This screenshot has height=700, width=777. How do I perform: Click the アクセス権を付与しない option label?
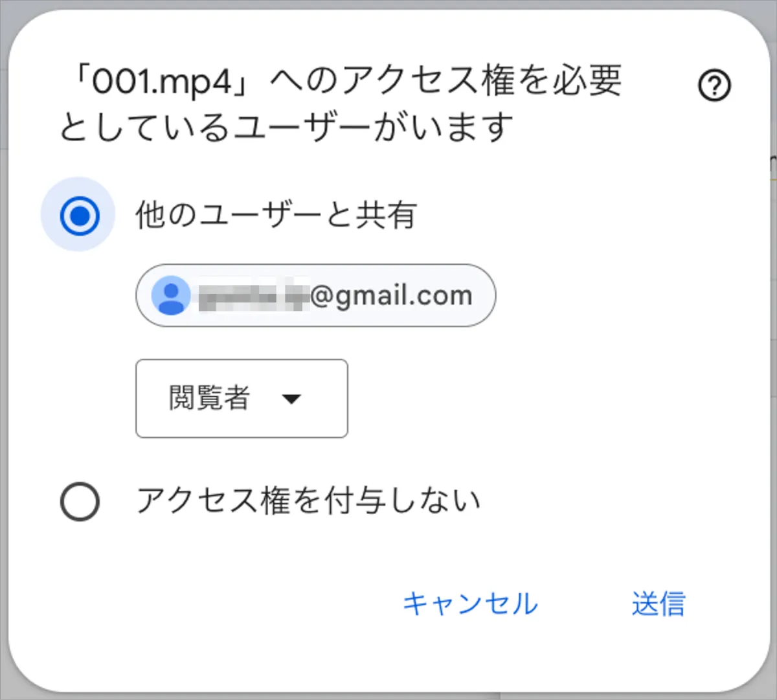click(x=308, y=501)
